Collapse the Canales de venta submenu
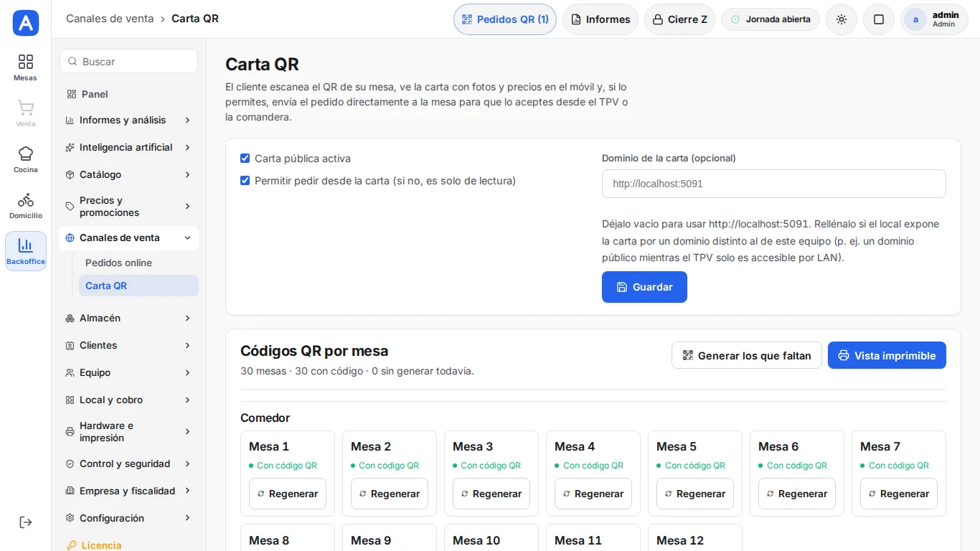The height and width of the screenshot is (551, 980). point(128,237)
